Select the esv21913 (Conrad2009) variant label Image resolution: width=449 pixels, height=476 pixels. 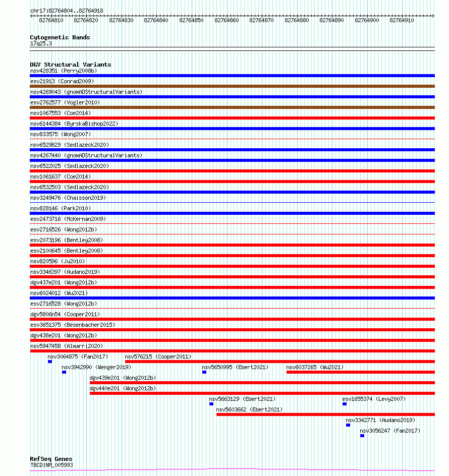(x=62, y=81)
